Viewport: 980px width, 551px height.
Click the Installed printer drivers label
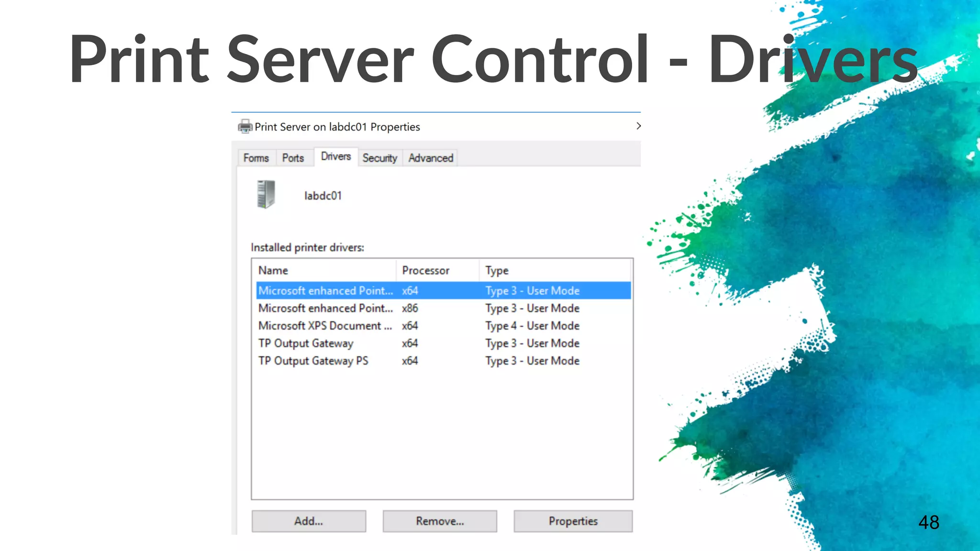tap(307, 247)
